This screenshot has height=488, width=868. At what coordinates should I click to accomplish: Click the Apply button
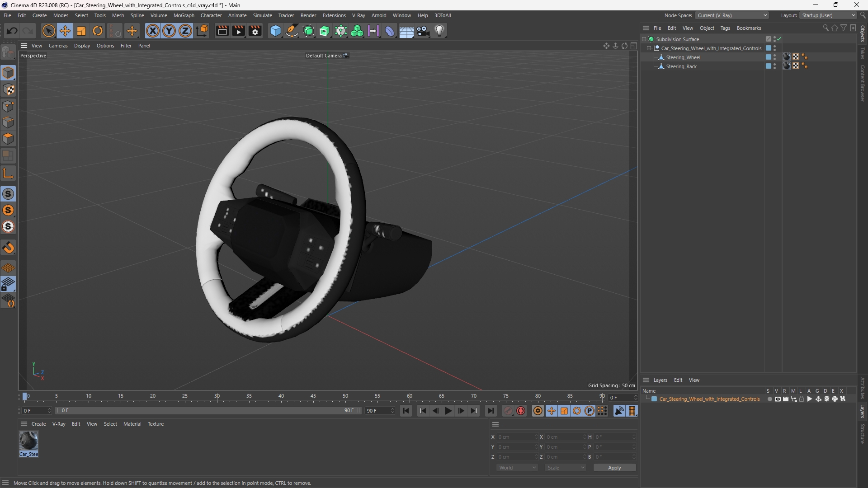click(614, 468)
